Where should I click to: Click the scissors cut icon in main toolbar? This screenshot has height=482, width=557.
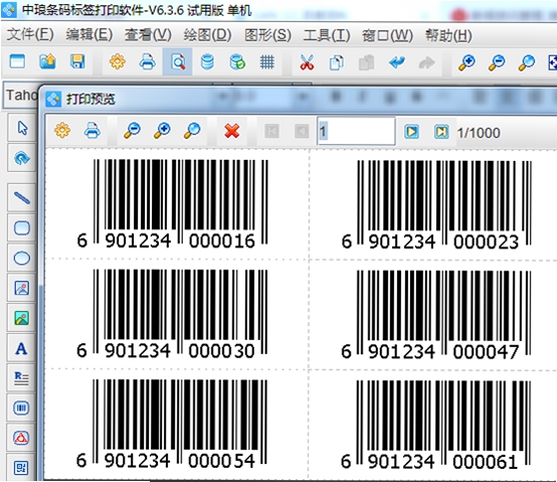307,63
